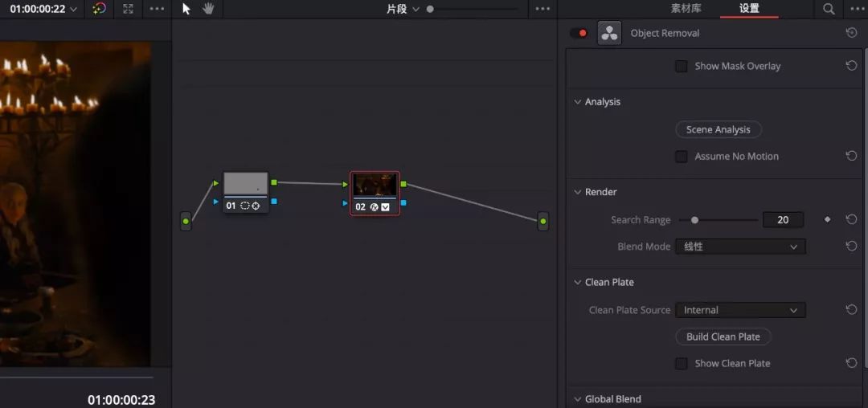This screenshot has width=868, height=408.
Task: Open effects panel three-dot options menu
Action: (x=858, y=9)
